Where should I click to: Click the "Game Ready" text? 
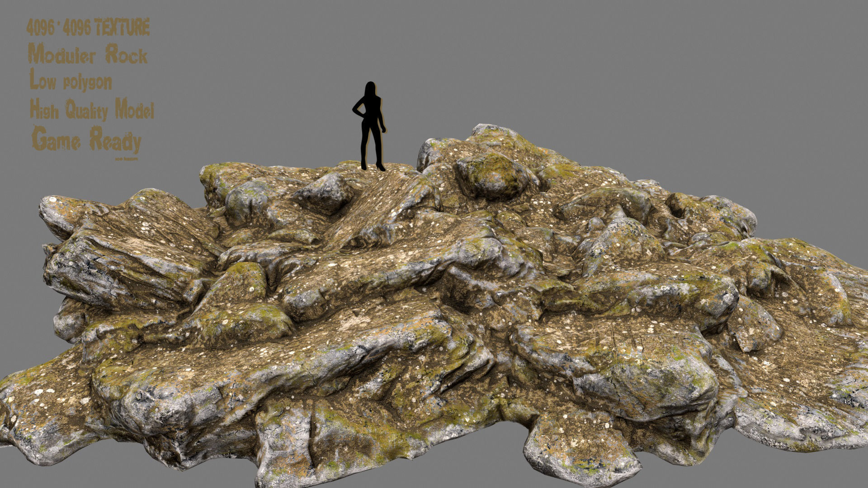pyautogui.click(x=87, y=139)
